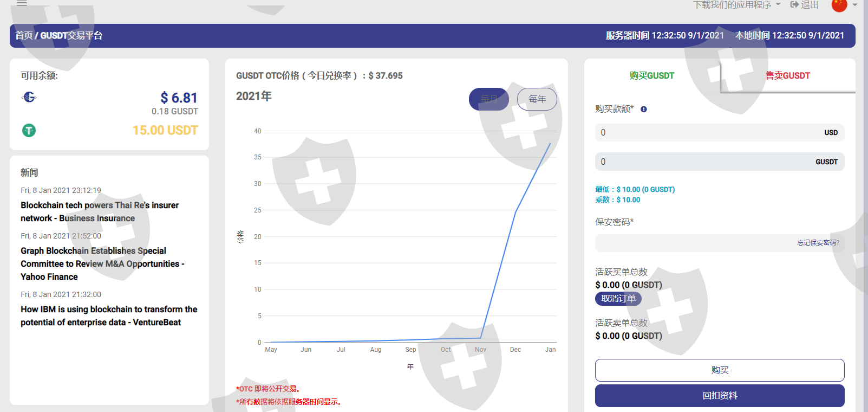
Task: Click the 新闻 section heading
Action: click(x=29, y=172)
